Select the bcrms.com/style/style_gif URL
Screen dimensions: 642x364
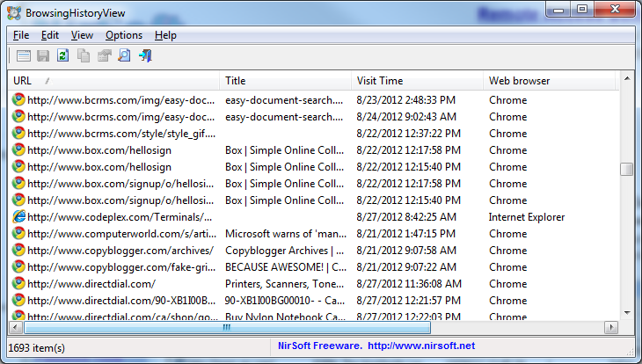pyautogui.click(x=121, y=134)
